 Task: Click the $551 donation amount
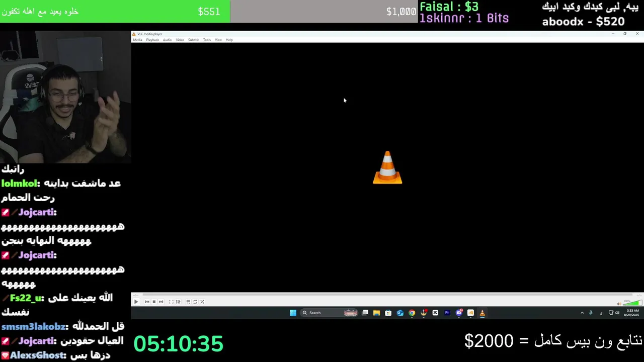(209, 12)
